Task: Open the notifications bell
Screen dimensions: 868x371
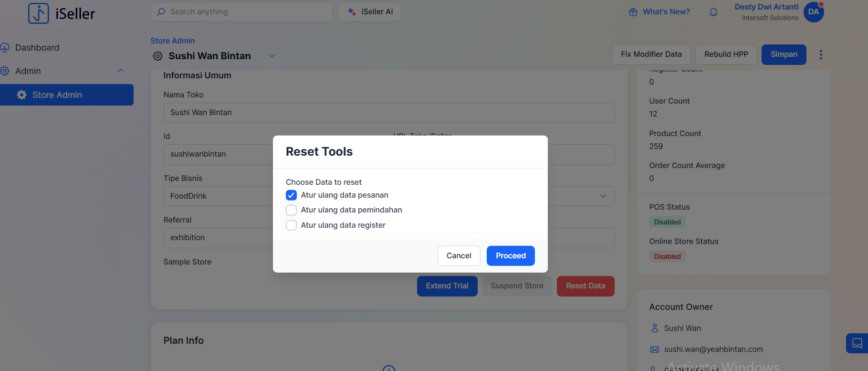Action: click(x=713, y=12)
